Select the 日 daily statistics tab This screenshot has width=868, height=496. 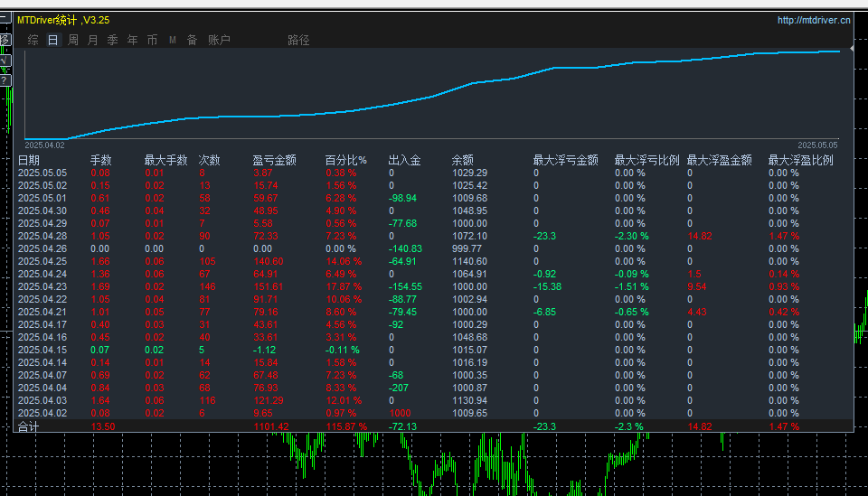[x=53, y=40]
